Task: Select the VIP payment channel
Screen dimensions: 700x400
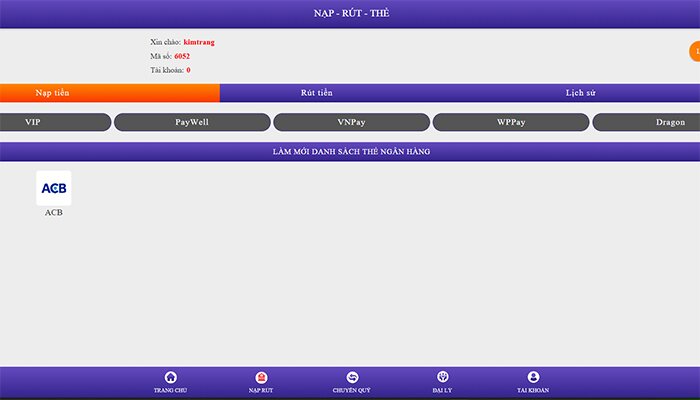Action: tap(55, 122)
